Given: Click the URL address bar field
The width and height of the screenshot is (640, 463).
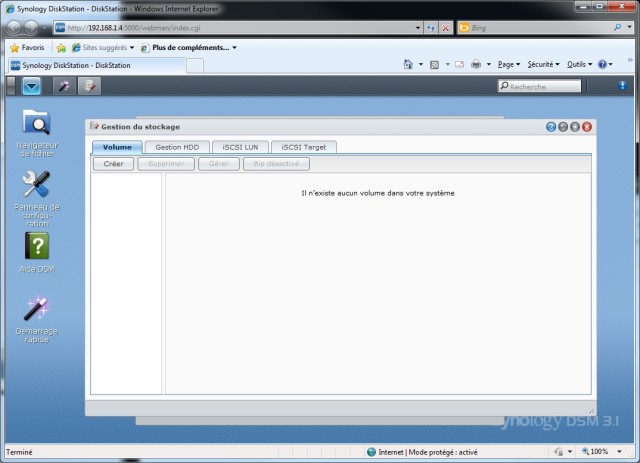Looking at the screenshot, I should 240,28.
